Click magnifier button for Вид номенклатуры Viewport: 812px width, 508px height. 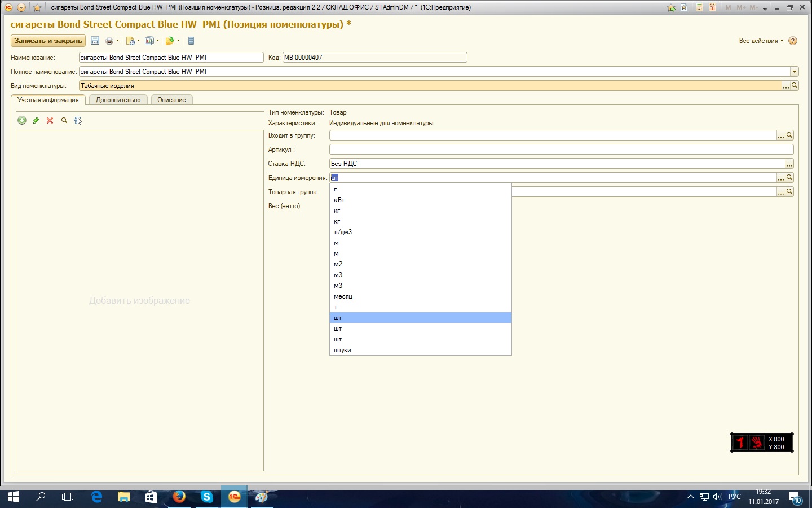coord(795,86)
